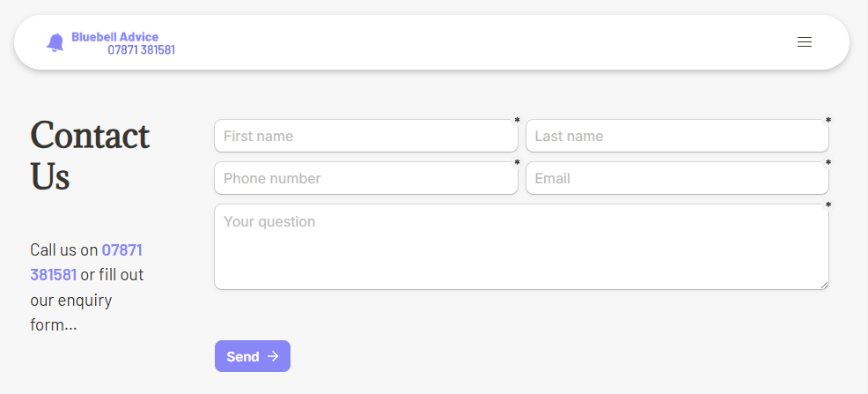Click the phone number in the header bar

tap(141, 50)
